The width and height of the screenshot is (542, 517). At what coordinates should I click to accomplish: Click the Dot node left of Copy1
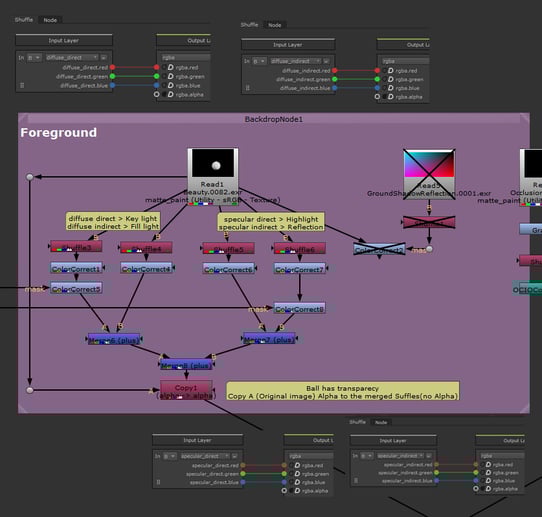[x=30, y=390]
